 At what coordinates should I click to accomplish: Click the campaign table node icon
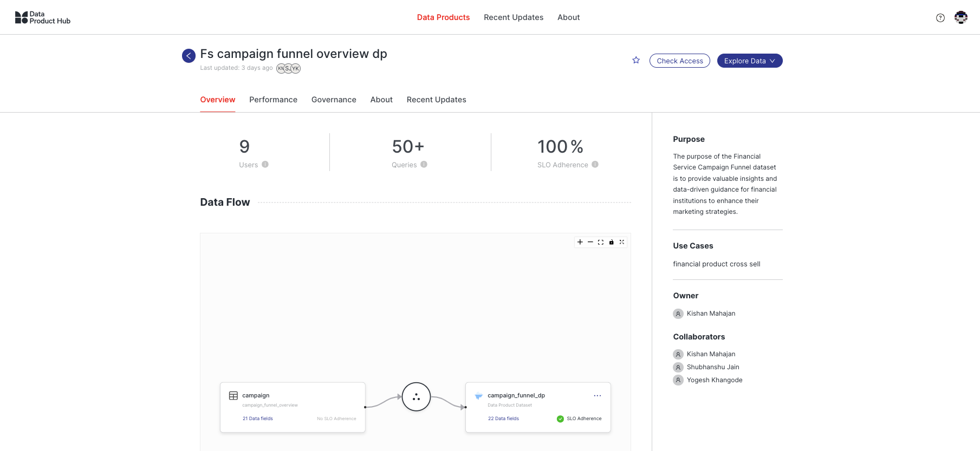tap(233, 396)
